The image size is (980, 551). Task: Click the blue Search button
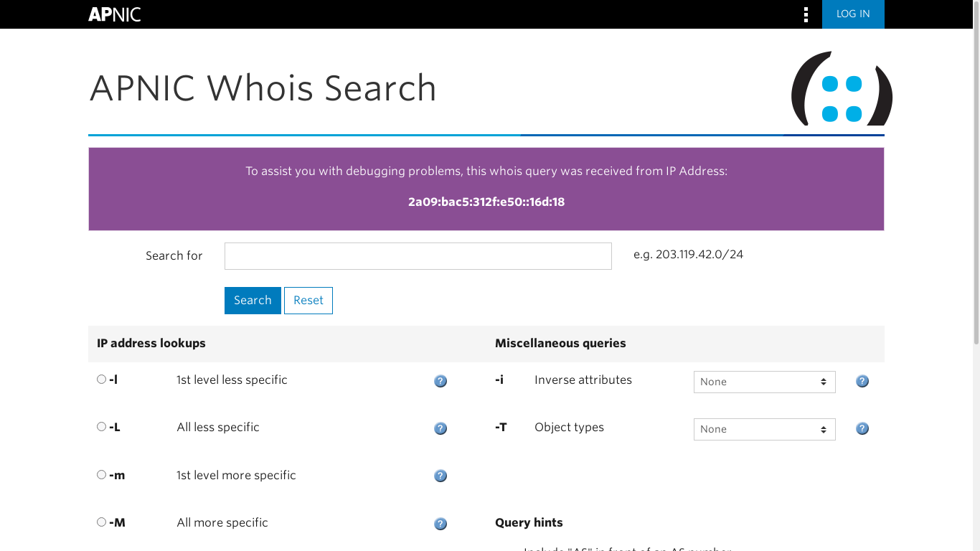coord(253,301)
